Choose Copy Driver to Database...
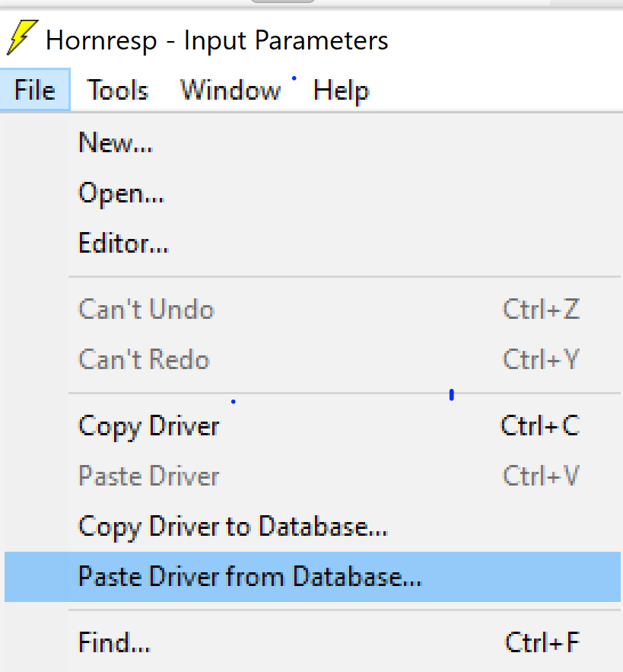Viewport: 623px width, 672px height. pos(233,526)
